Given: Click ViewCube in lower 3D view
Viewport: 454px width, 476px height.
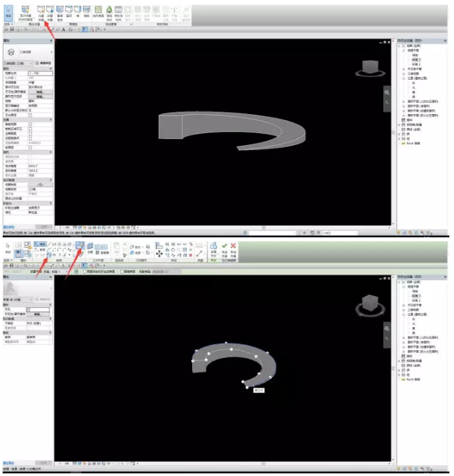Looking at the screenshot, I should pyautogui.click(x=370, y=305).
